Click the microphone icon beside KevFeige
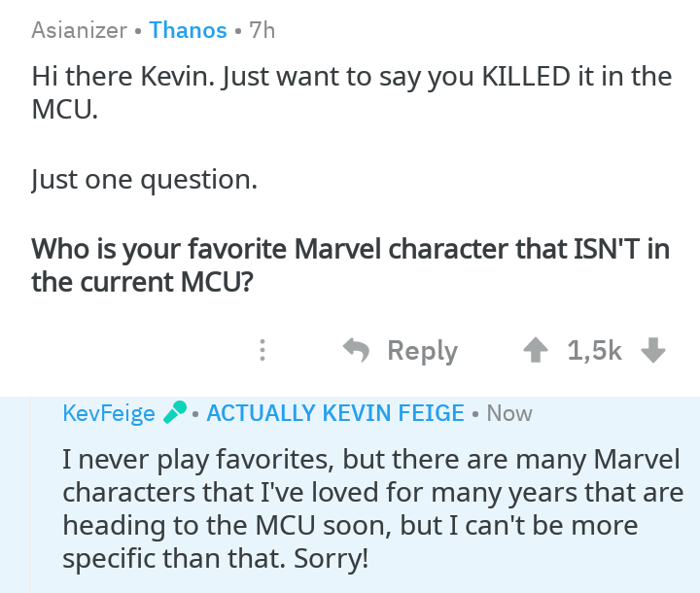This screenshot has width=700, height=593. 174,413
